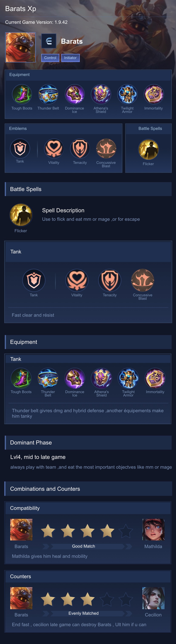Click the Tank emblem icon in Emblems panel
This screenshot has width=176, height=644.
(20, 149)
